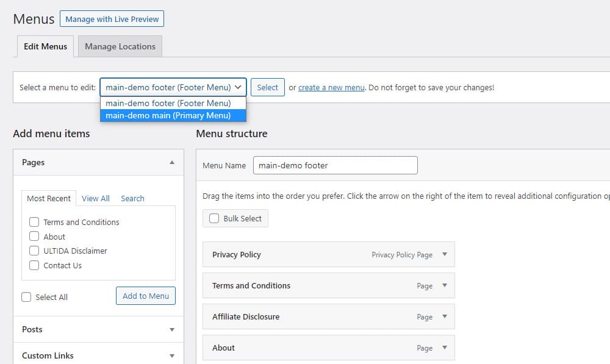
Task: Expand Affiliate Disclosure item options arrow
Action: tap(444, 316)
